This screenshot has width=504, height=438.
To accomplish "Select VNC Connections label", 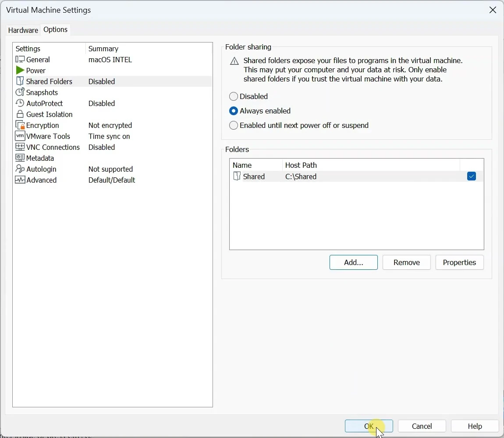I will pyautogui.click(x=53, y=147).
